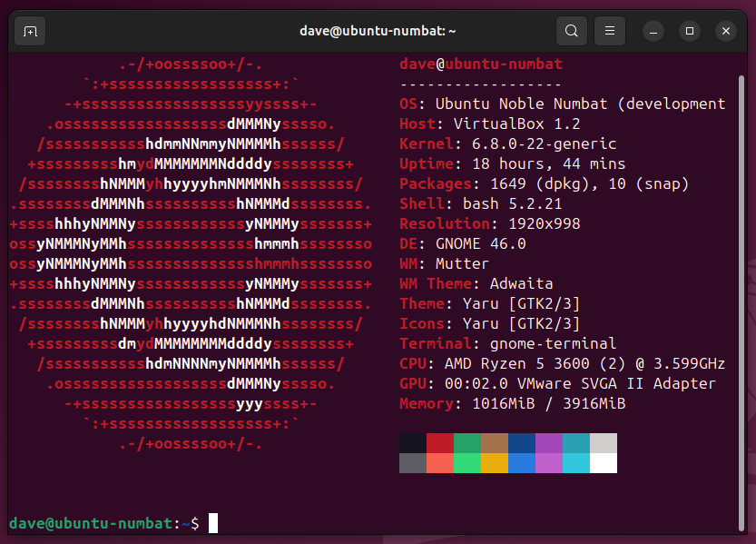Screen dimensions: 756x544
Task: Click the dark red color block
Action: 440,443
